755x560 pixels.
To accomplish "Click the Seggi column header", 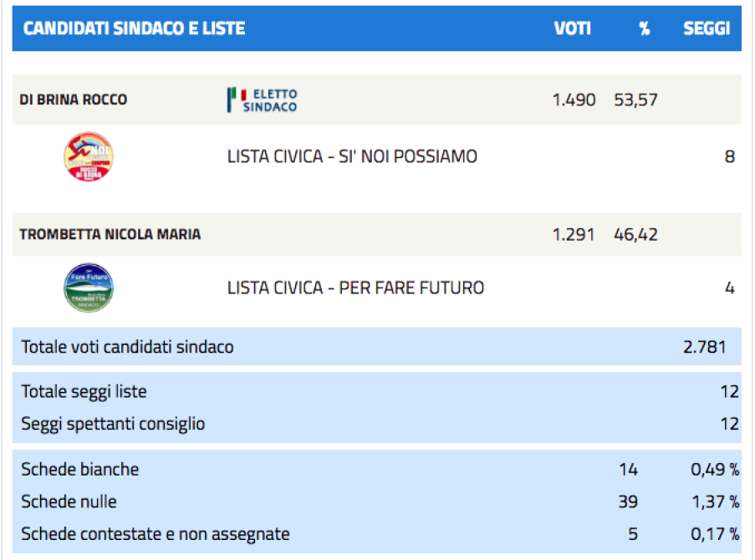I will click(x=707, y=28).
